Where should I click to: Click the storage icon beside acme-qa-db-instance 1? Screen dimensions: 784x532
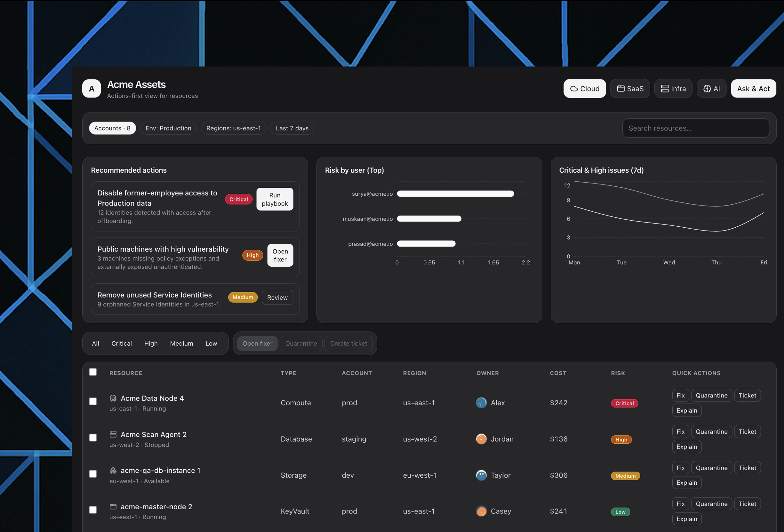[113, 470]
